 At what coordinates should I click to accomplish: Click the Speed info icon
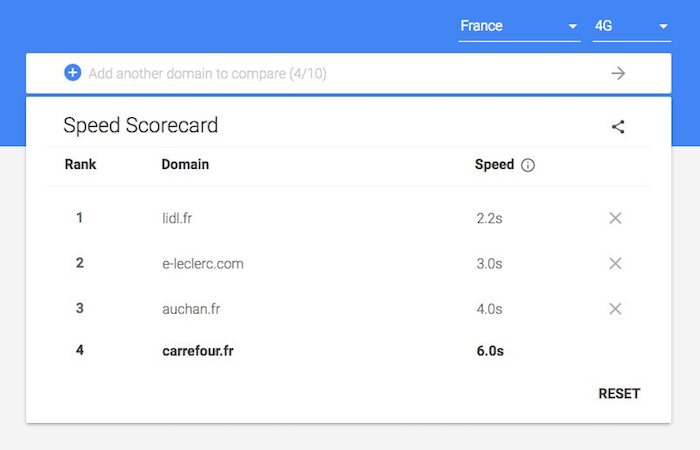click(x=528, y=165)
